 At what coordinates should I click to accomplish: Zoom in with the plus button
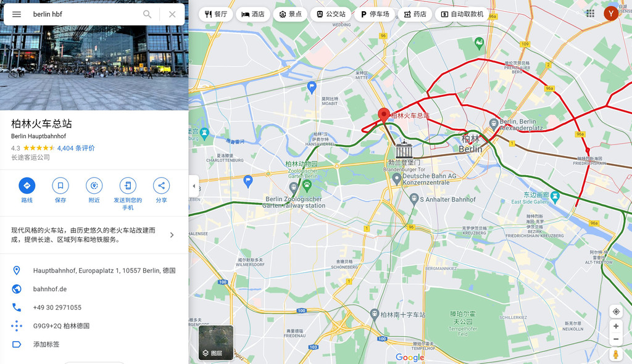tap(616, 326)
